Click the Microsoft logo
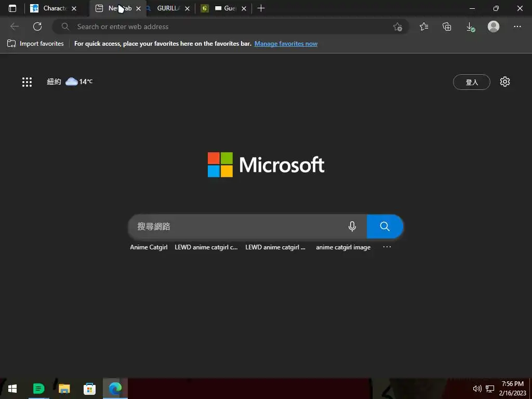The image size is (532, 399). [x=266, y=165]
